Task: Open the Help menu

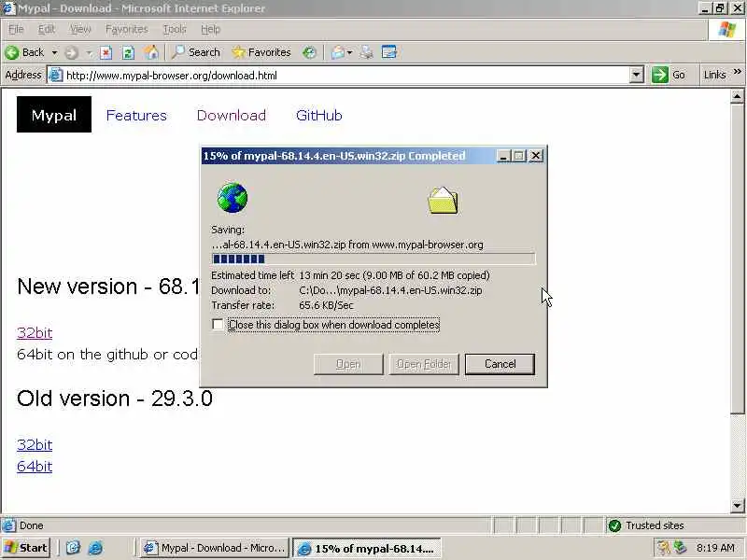Action: click(210, 30)
